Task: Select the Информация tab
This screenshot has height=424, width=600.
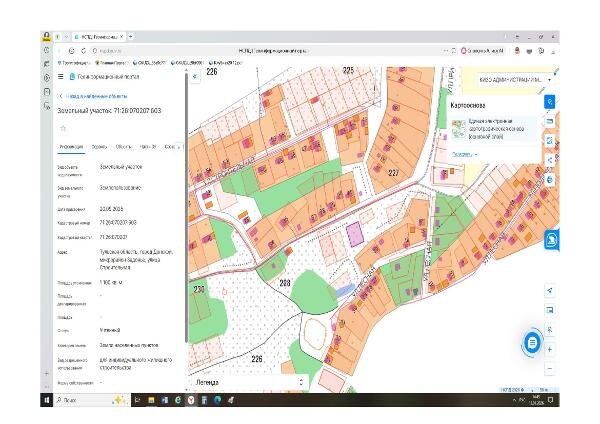Action: click(71, 147)
